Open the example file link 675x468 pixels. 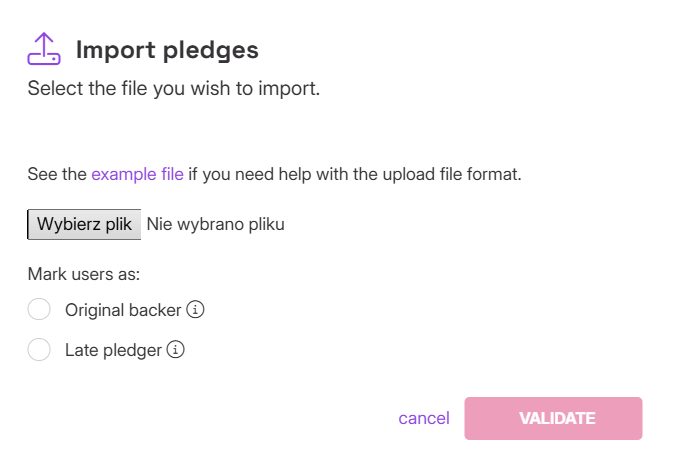137,174
